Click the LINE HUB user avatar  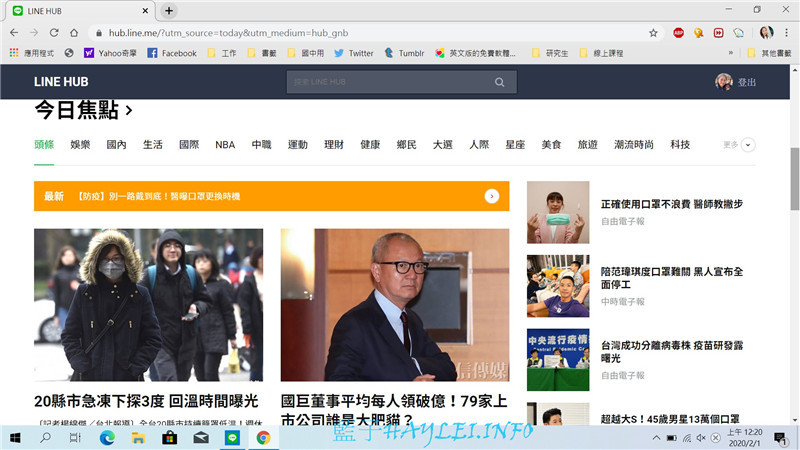[723, 82]
